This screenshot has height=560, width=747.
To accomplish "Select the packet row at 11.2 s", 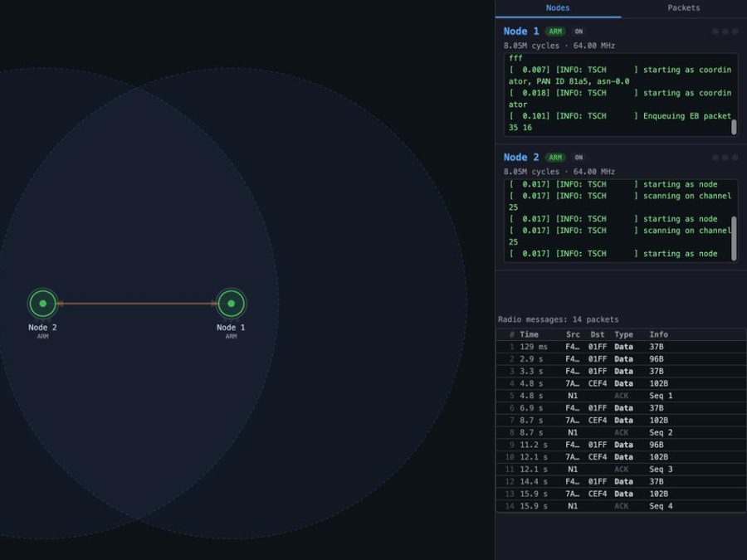I will [x=621, y=445].
